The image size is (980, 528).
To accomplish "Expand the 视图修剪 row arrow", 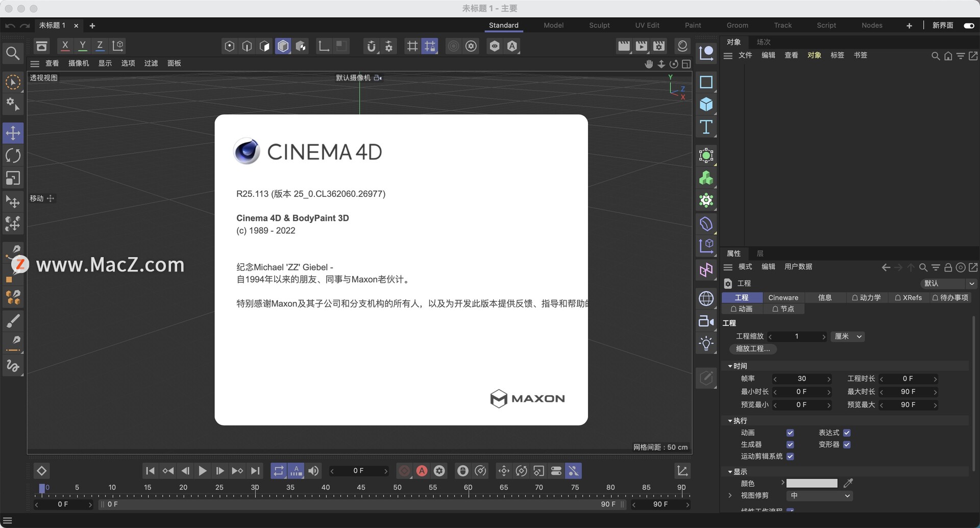I will click(730, 495).
